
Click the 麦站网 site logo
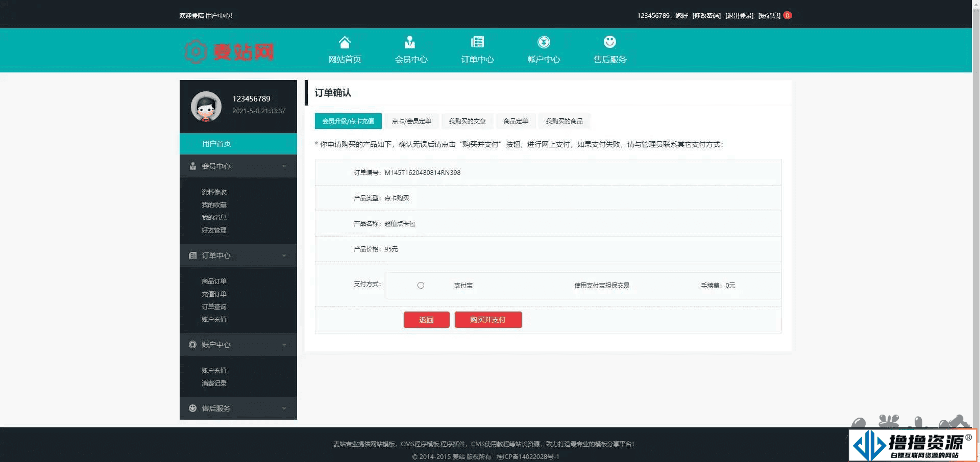(229, 52)
